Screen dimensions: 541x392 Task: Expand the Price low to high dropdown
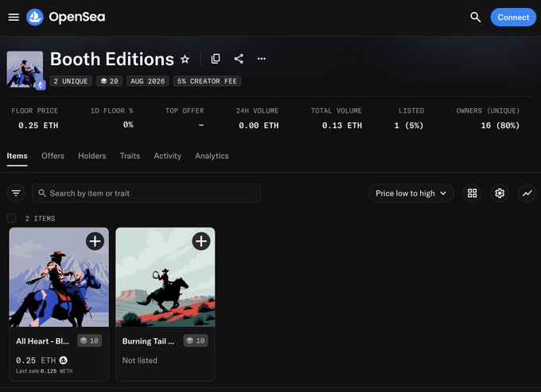(x=411, y=193)
